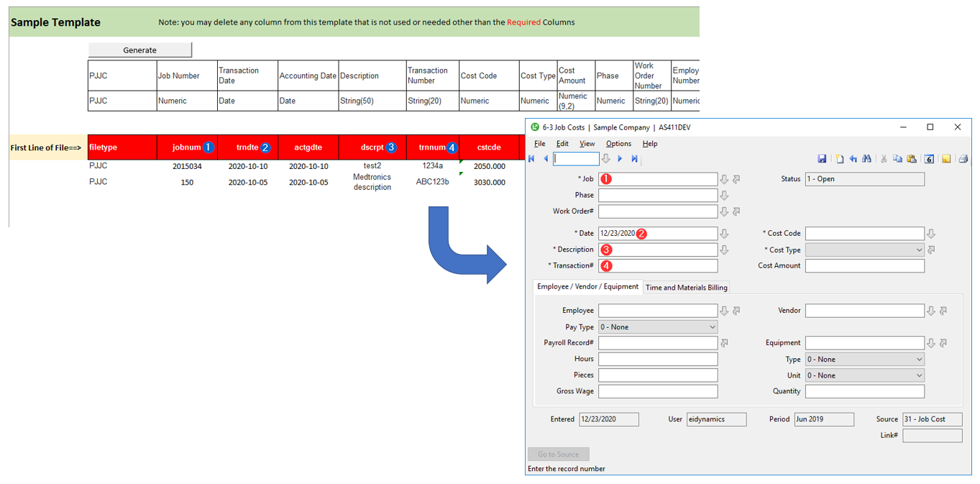Open lookup arrow beside the Job field

pyautogui.click(x=724, y=179)
